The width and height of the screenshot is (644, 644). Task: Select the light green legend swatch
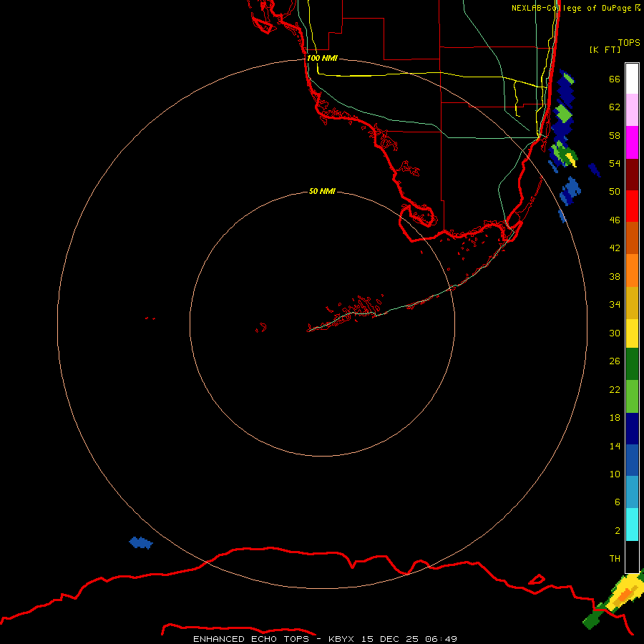(x=632, y=396)
